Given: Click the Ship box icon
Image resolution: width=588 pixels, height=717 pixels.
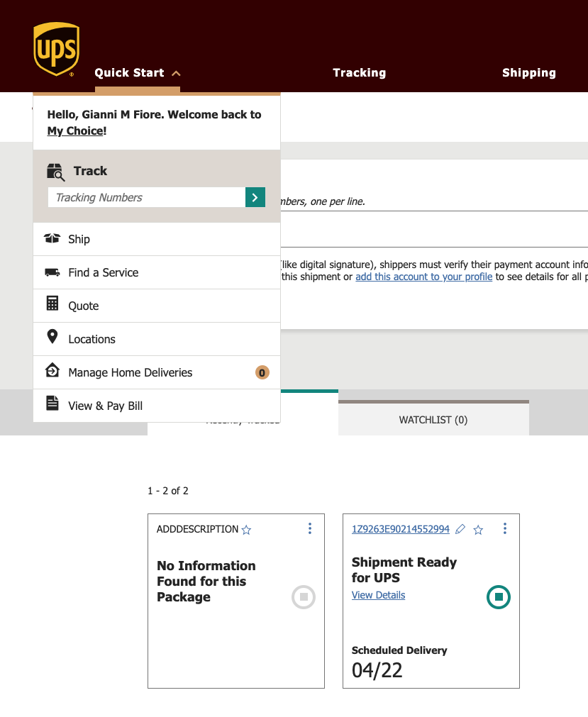Looking at the screenshot, I should tap(52, 238).
